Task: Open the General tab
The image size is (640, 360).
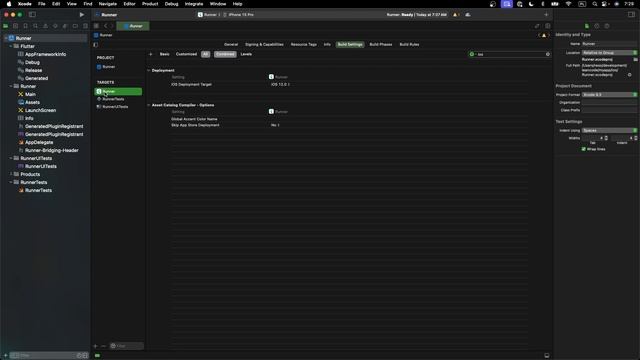Action: coord(231,44)
